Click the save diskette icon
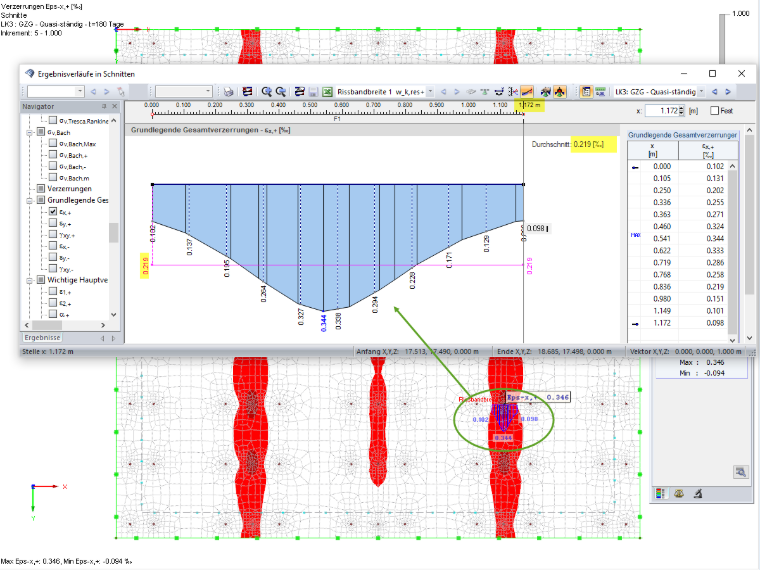 (313, 92)
